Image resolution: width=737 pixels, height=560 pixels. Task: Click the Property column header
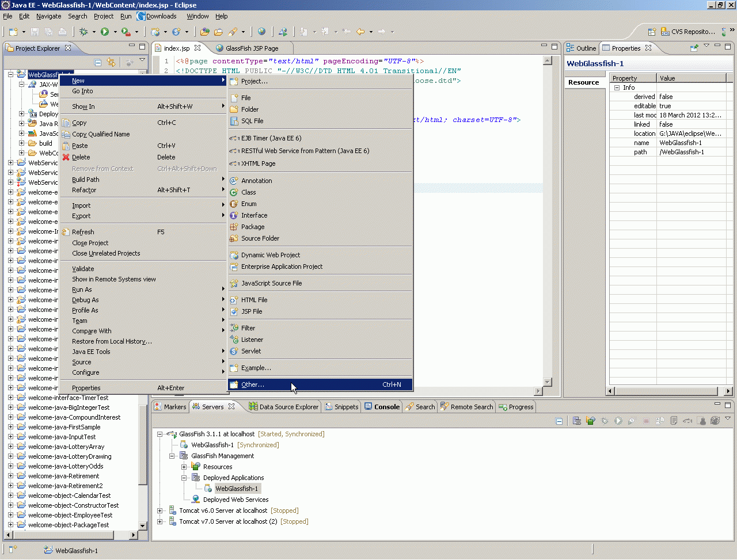point(633,78)
